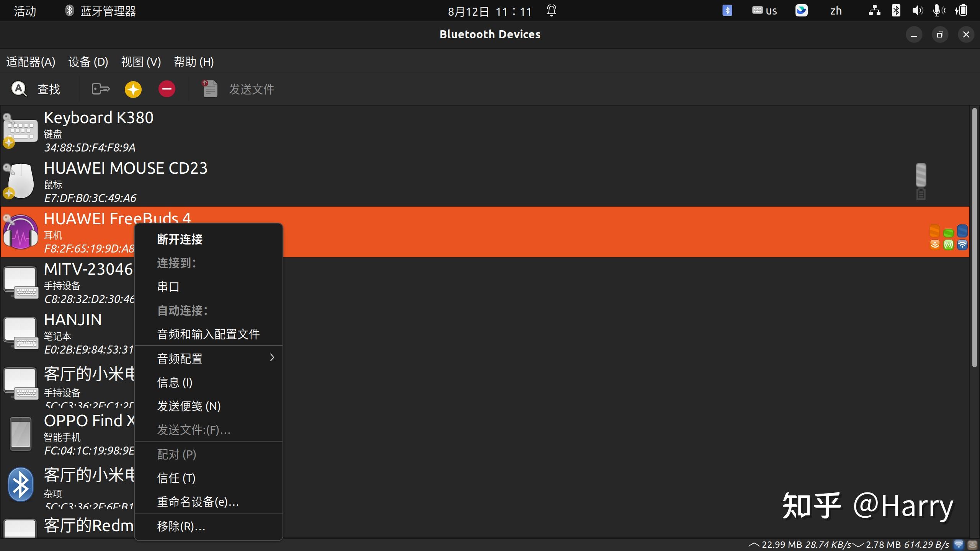This screenshot has width=980, height=551.
Task: Select the OPPO Find X phone icon
Action: pos(21,434)
